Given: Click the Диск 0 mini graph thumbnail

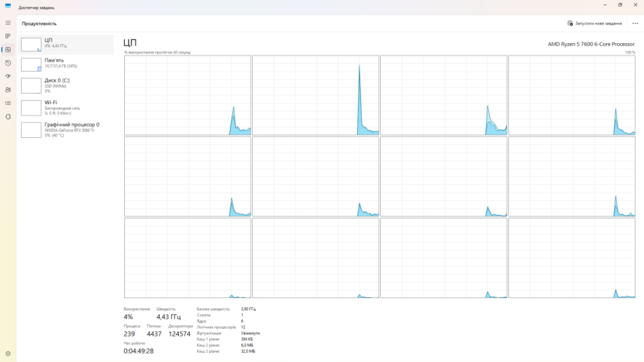Looking at the screenshot, I should (31, 86).
